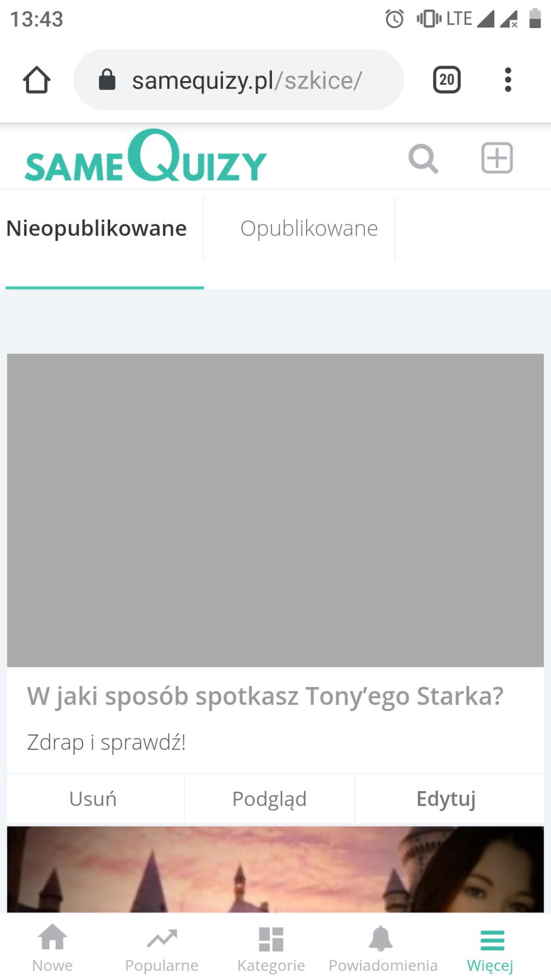Open quiz title W jaki sposób spotkasz Tony'ego Starka
Image resolution: width=551 pixels, height=980 pixels.
tap(265, 696)
